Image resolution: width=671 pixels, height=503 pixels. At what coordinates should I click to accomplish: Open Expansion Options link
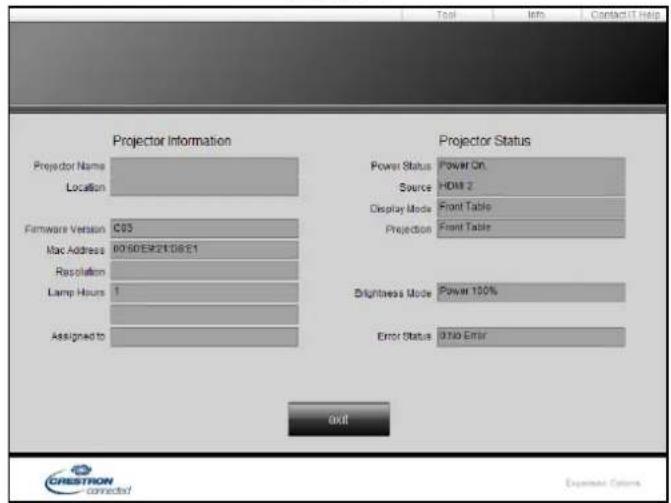click(603, 483)
